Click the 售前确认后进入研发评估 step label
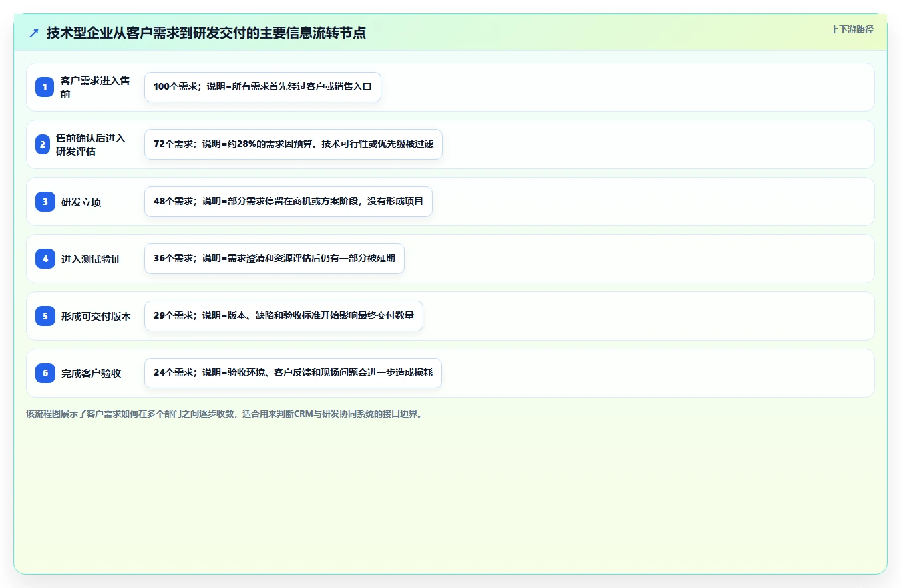901x588 pixels. pos(90,144)
